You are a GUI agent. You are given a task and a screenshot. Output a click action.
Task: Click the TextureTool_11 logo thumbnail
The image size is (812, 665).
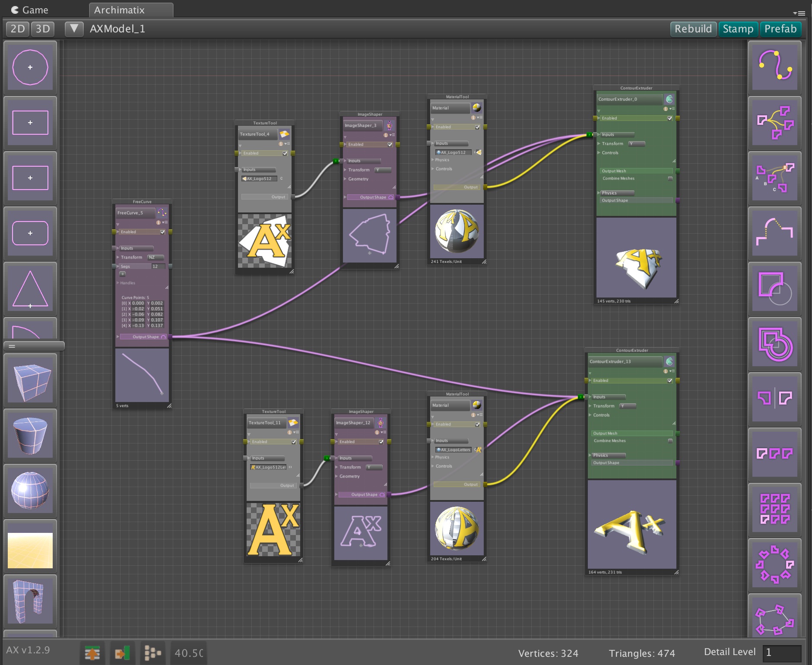click(x=273, y=529)
